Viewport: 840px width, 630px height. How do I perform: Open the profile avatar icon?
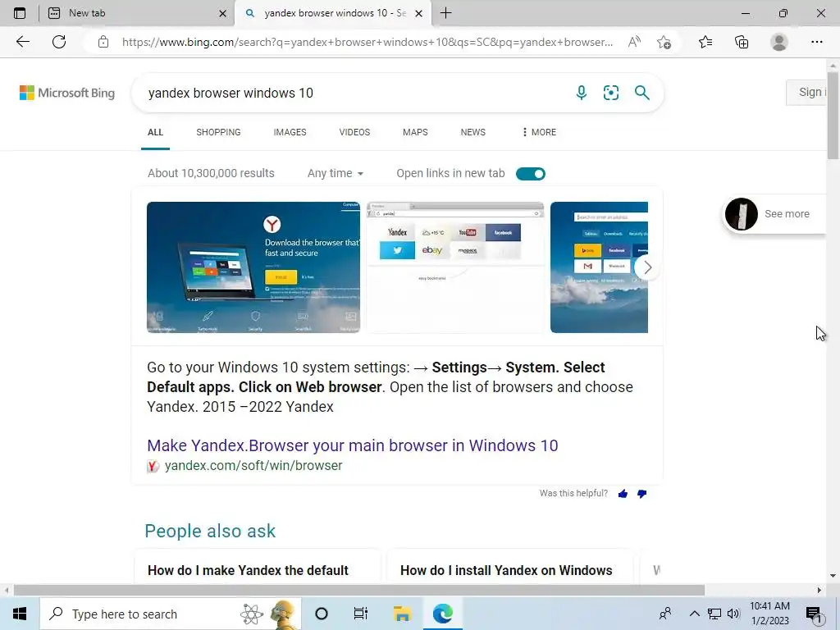[779, 42]
